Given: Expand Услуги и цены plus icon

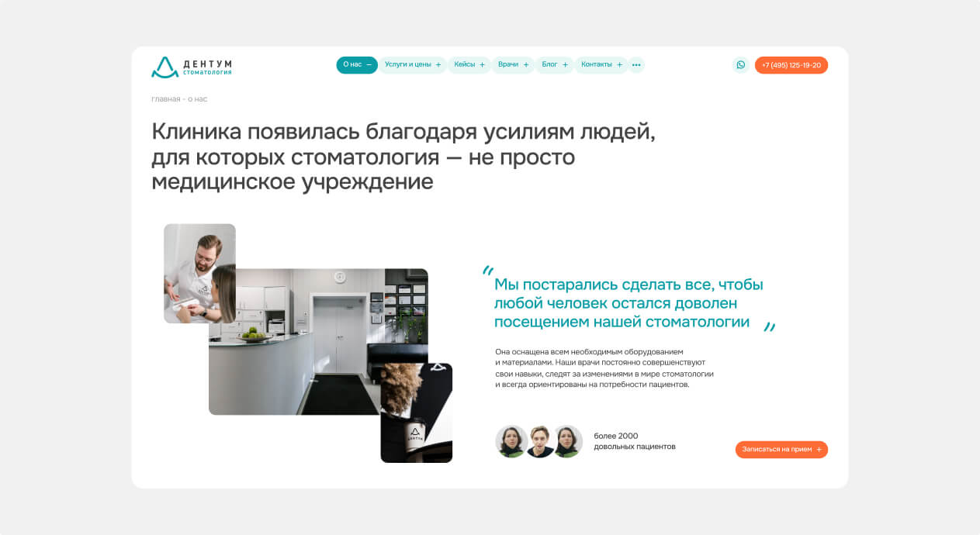Looking at the screenshot, I should pyautogui.click(x=438, y=65).
